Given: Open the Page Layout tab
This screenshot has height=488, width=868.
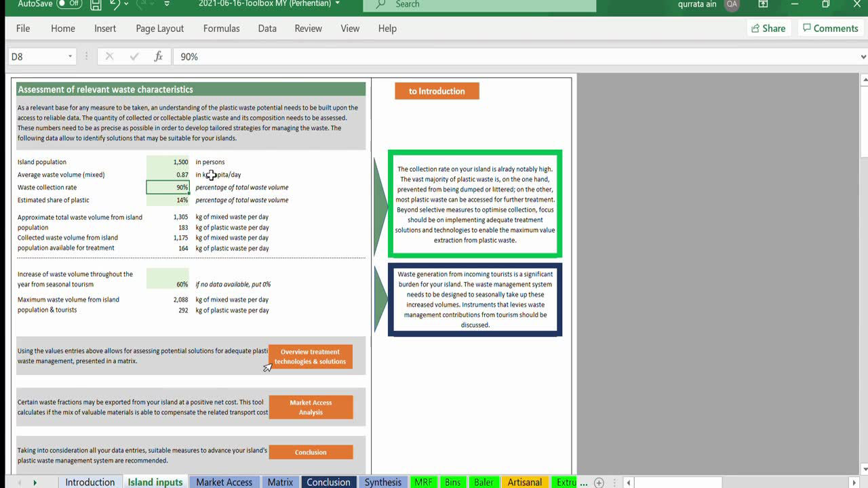Looking at the screenshot, I should point(159,28).
